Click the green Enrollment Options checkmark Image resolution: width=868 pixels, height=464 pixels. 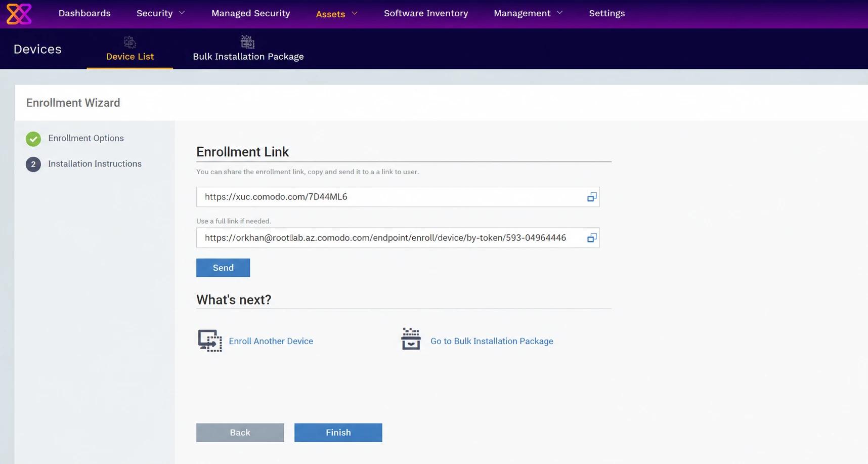pos(33,139)
